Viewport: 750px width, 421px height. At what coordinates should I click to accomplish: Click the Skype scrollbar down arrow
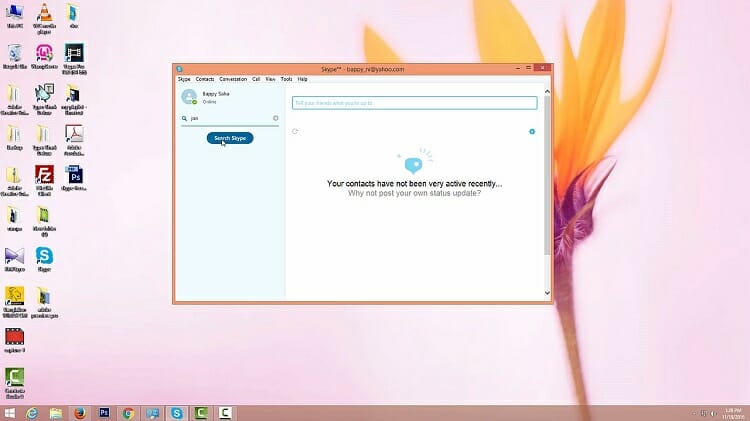point(547,293)
